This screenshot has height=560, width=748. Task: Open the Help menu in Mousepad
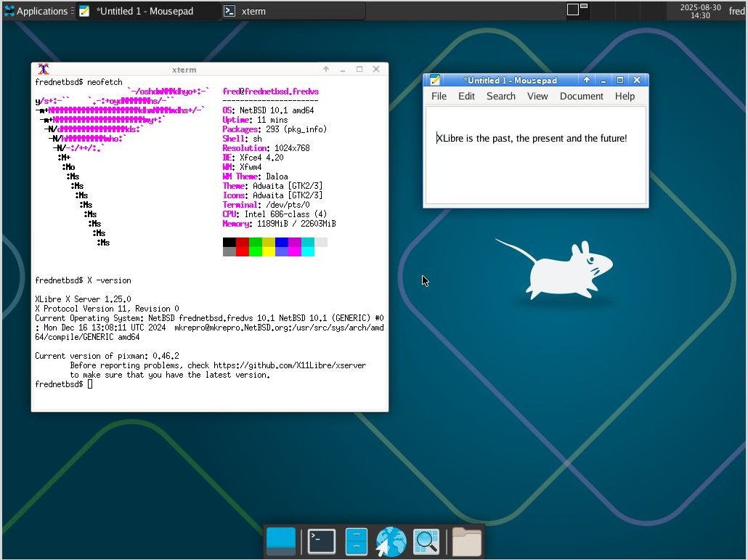(625, 97)
